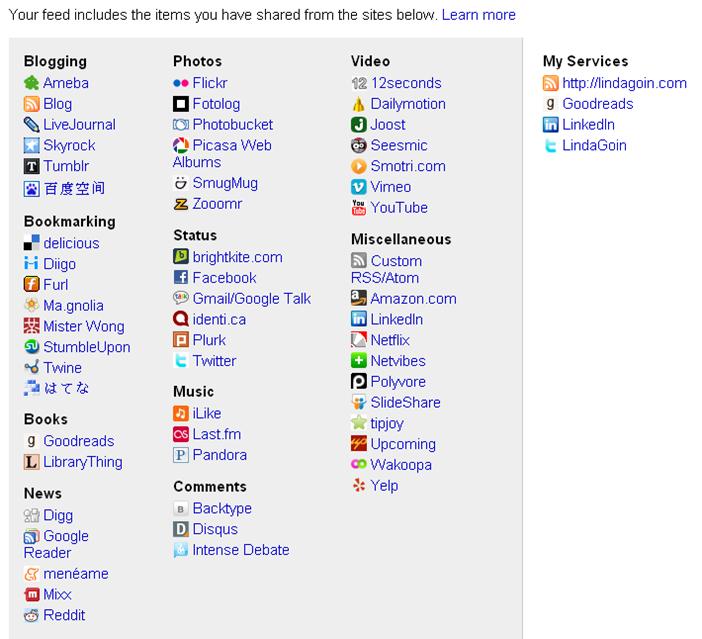Click the Last.fm red icon

coord(180,434)
